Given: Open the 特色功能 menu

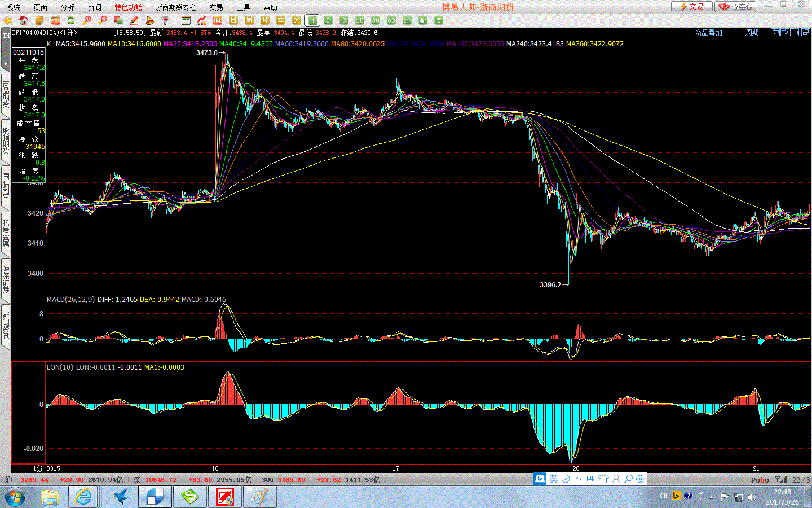Looking at the screenshot, I should point(129,7).
